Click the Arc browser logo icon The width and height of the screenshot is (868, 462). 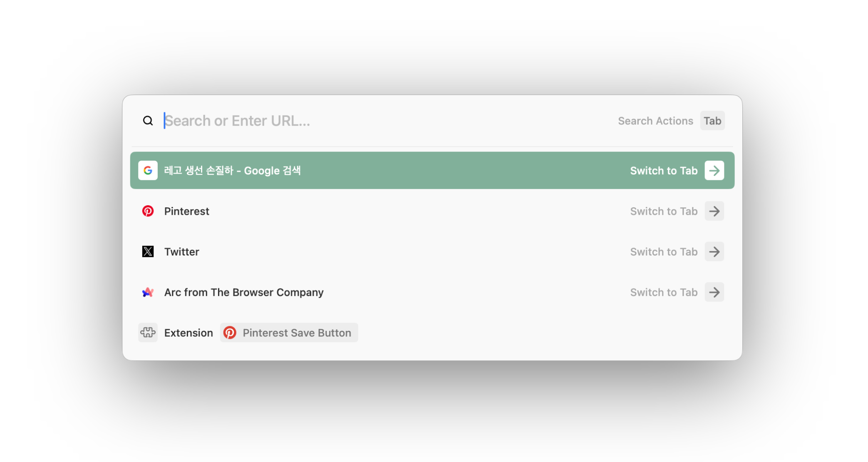(148, 292)
